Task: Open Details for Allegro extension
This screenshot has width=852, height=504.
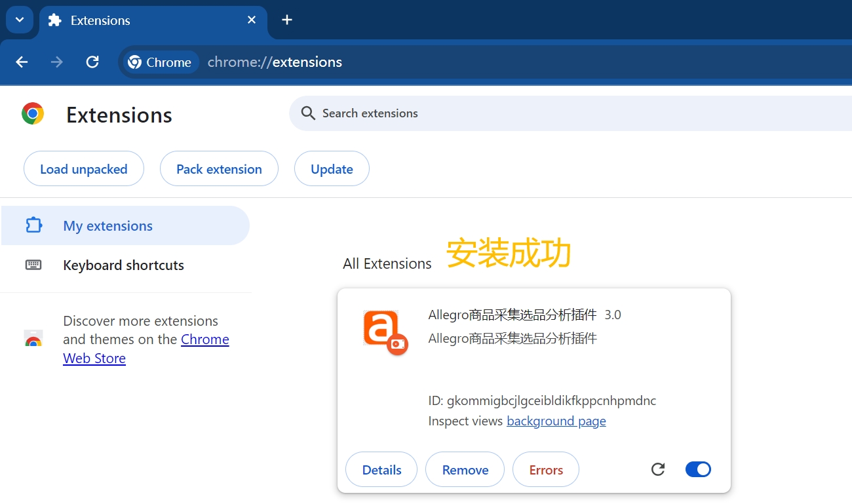Action: tap(381, 470)
